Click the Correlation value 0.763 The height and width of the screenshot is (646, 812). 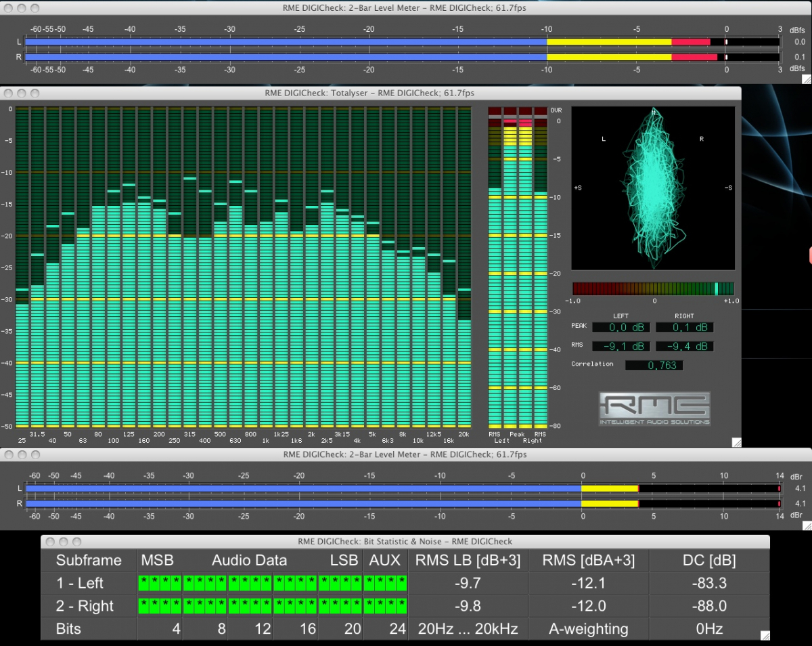(653, 366)
